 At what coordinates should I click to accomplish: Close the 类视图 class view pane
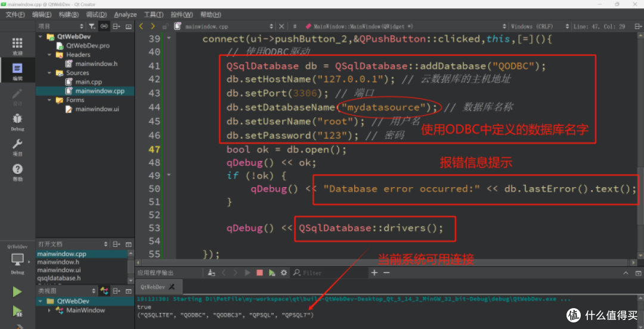(x=129, y=291)
